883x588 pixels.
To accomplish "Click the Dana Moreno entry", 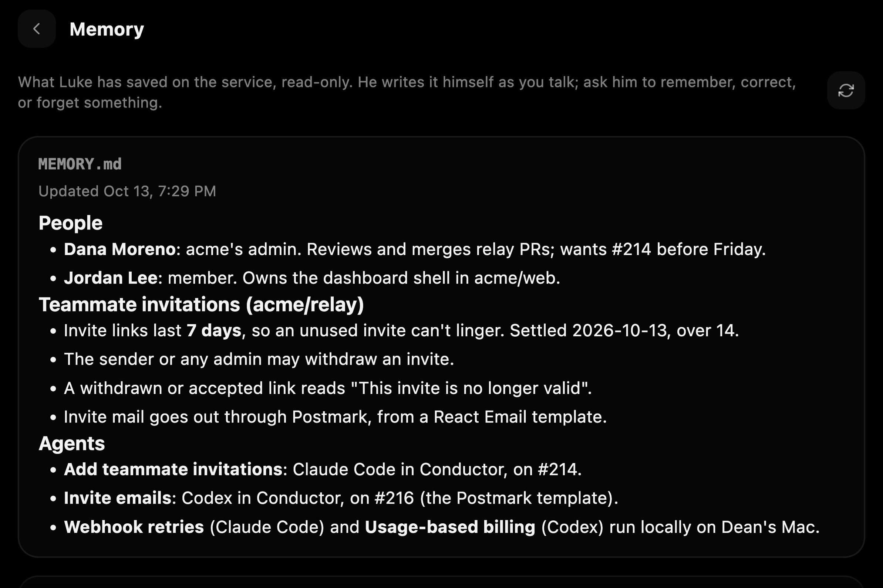I will click(x=415, y=249).
